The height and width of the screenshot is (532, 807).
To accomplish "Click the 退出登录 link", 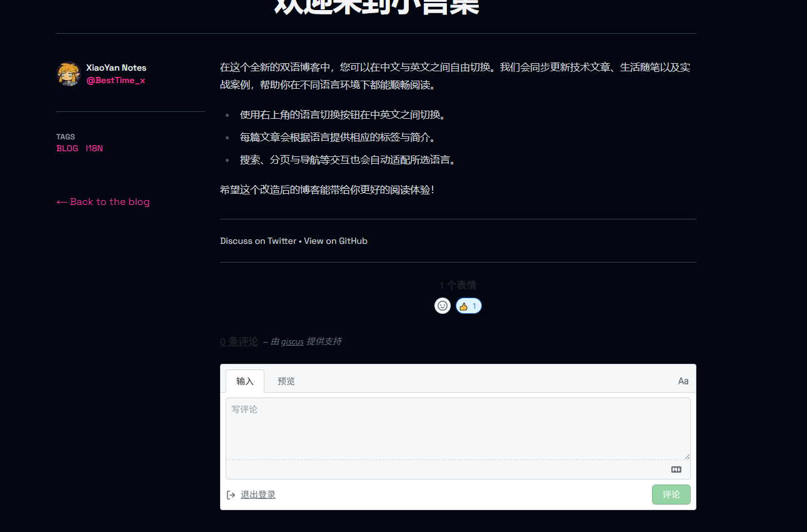I will click(x=258, y=495).
